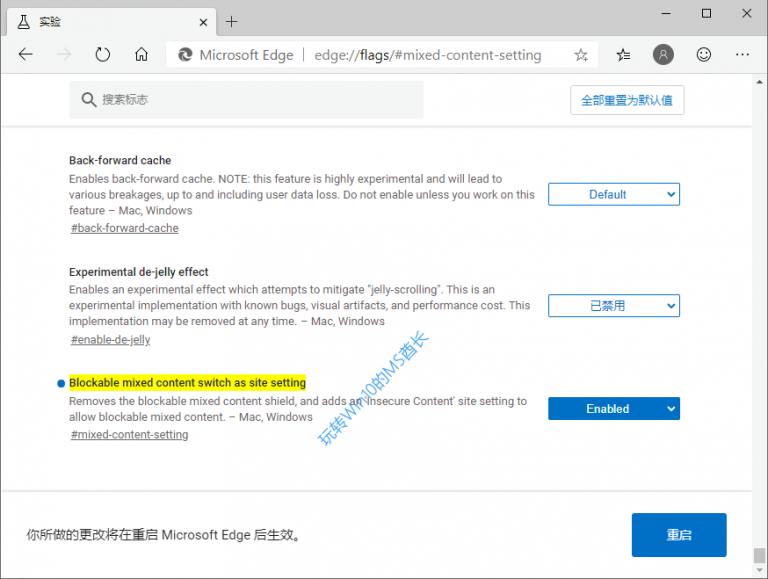Image resolution: width=768 pixels, height=579 pixels.
Task: Click the Experimental de-jelly effect heading
Action: [139, 272]
